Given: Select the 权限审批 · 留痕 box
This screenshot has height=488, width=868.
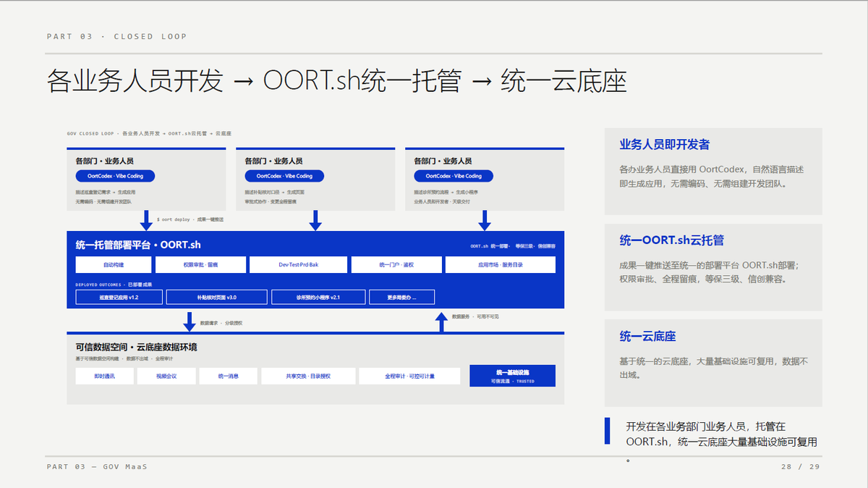Looking at the screenshot, I should click(x=200, y=265).
